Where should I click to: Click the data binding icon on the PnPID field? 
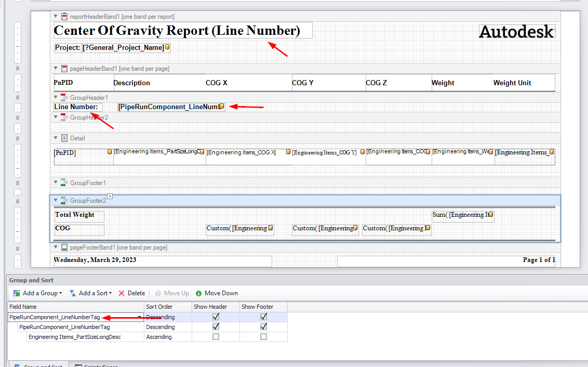point(109,151)
